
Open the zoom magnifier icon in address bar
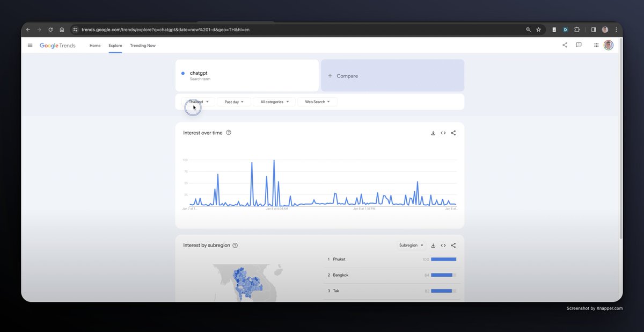pos(528,30)
